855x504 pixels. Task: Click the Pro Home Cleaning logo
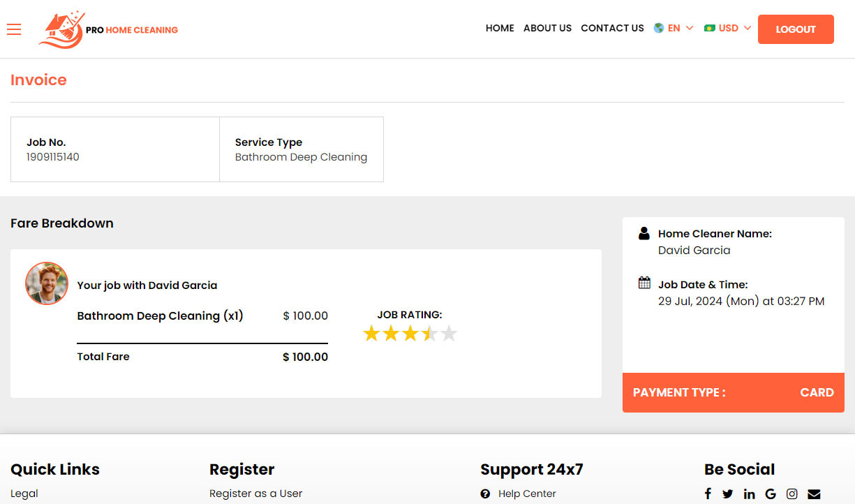point(108,29)
